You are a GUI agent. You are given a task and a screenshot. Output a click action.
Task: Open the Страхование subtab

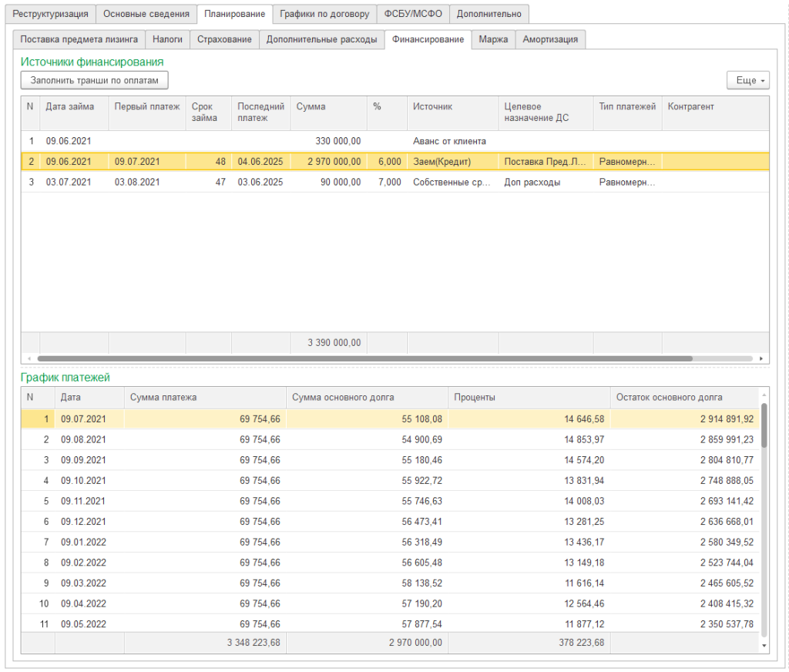tap(224, 39)
